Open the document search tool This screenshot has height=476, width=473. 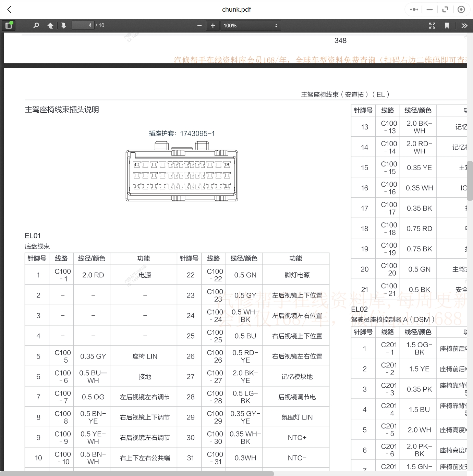36,25
